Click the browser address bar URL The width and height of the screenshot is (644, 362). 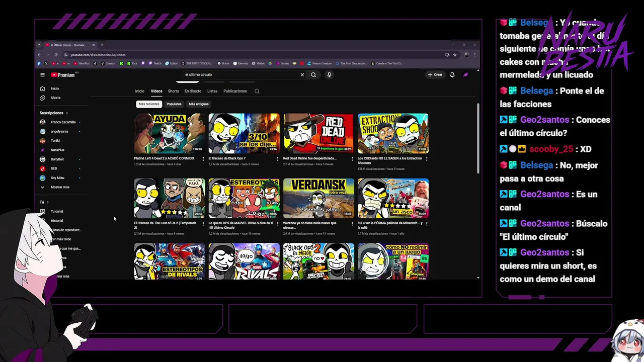(98, 55)
